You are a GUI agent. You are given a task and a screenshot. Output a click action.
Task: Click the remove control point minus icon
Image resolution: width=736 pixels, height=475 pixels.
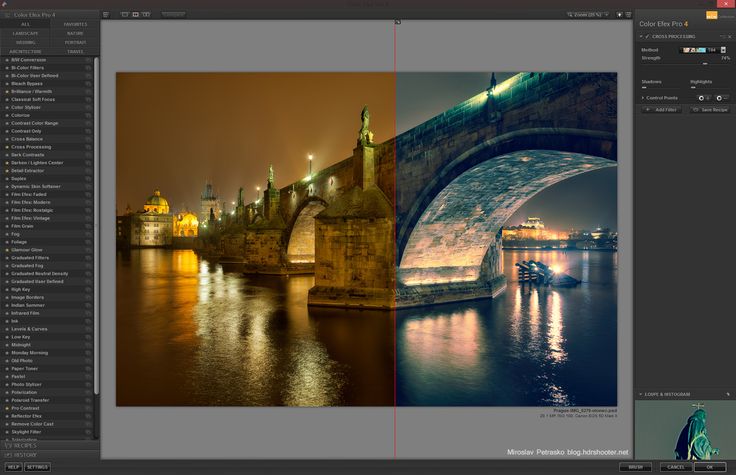pos(721,97)
